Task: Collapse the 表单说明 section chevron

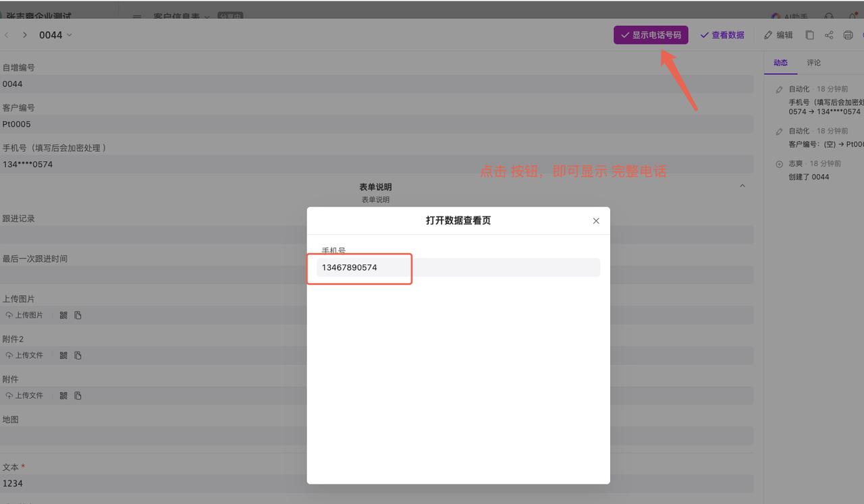Action: coord(742,186)
